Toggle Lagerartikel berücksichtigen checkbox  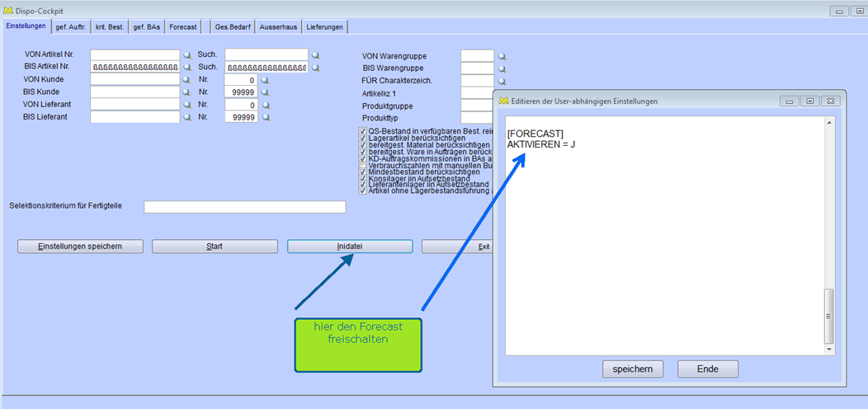click(363, 138)
